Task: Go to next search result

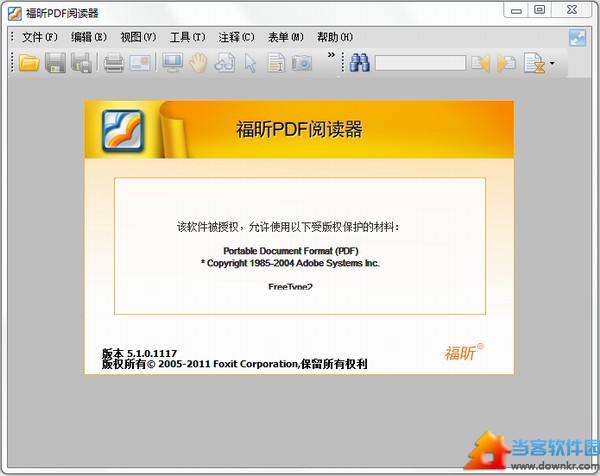Action: 506,63
